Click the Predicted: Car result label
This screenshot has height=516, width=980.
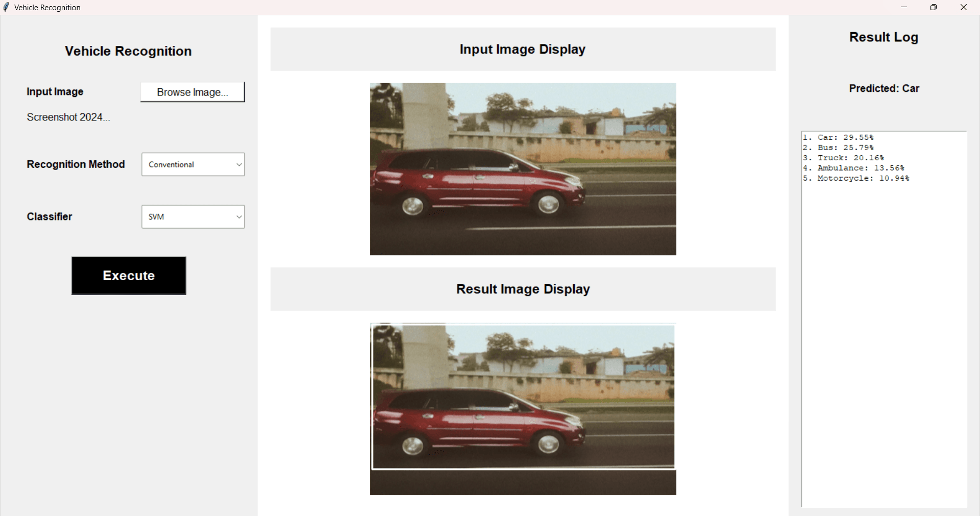[x=884, y=88]
